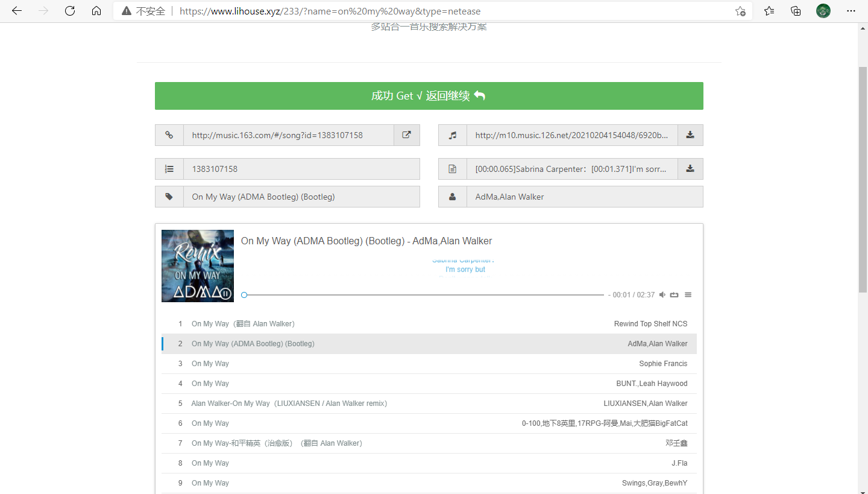
Task: Seek along the player progress bar
Action: point(423,295)
